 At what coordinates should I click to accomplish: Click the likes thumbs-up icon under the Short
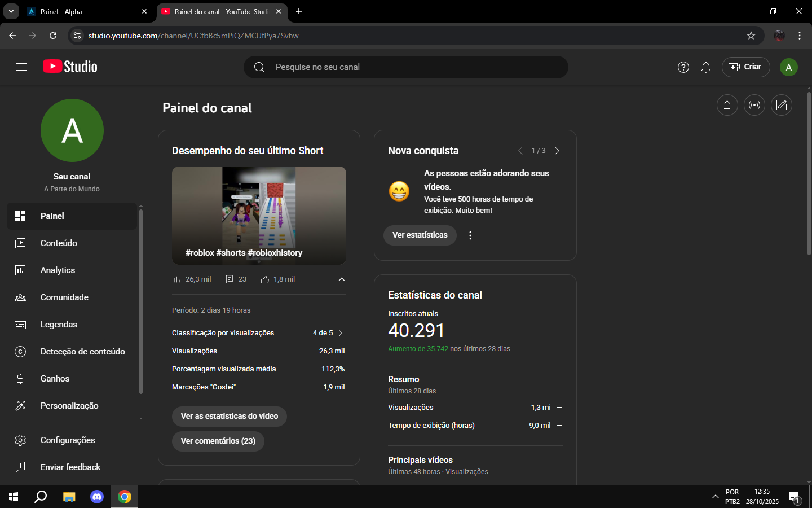coord(265,279)
